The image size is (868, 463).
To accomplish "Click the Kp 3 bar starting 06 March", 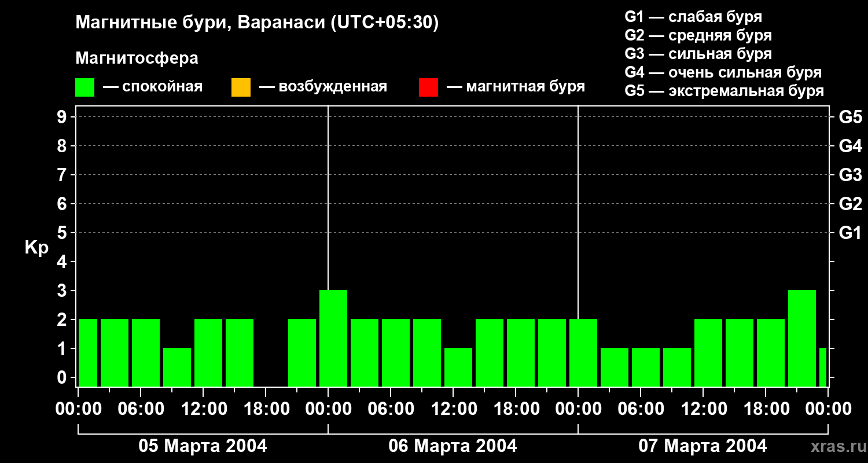I will [333, 338].
